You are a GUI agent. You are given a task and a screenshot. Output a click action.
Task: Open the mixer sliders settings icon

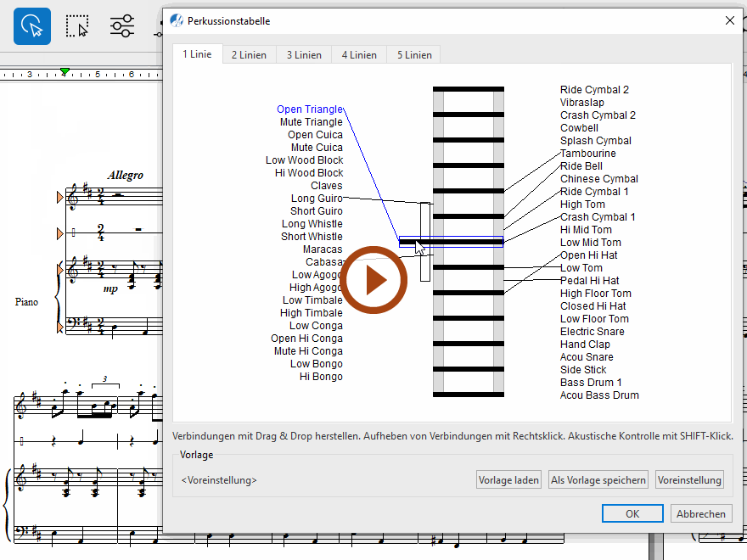122,26
